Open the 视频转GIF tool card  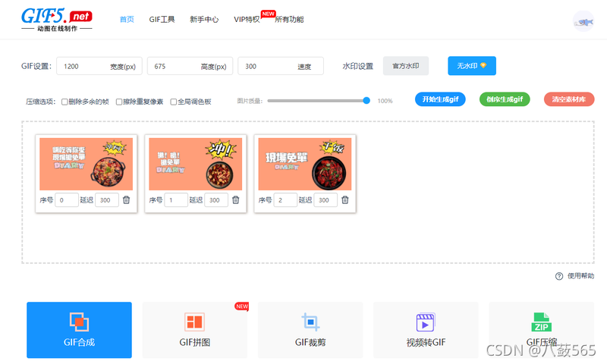[426, 330]
